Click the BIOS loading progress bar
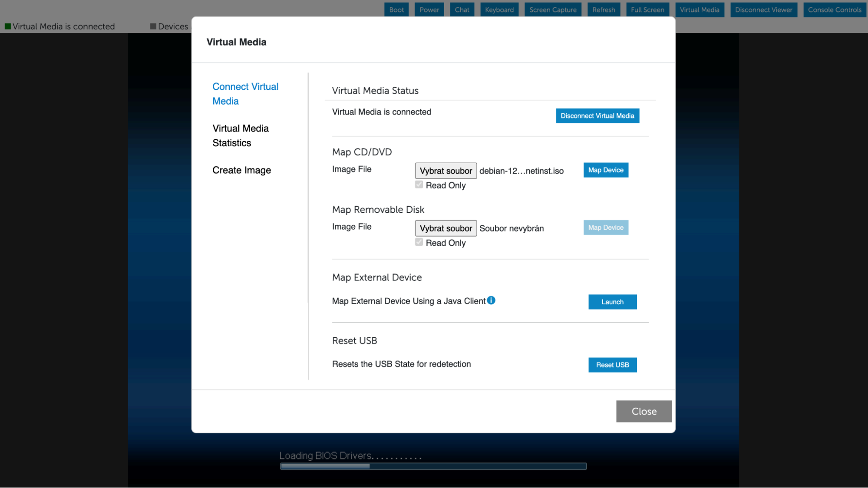 click(x=433, y=466)
